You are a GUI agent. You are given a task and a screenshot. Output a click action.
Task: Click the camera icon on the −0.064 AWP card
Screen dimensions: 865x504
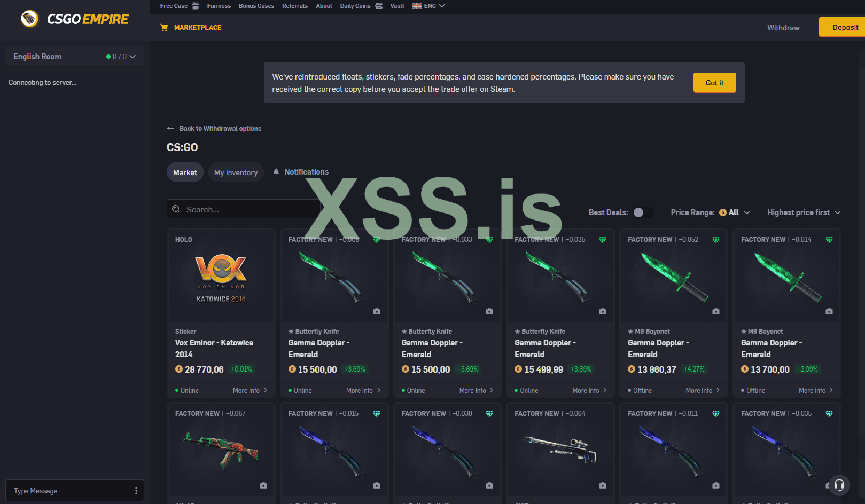point(603,485)
